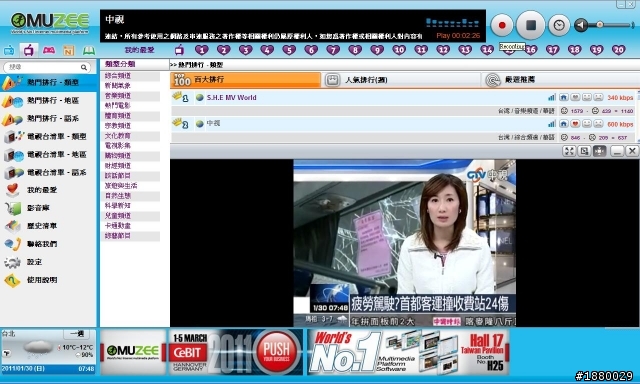Vote frown face on the S.H.E MV World row

click(x=598, y=98)
